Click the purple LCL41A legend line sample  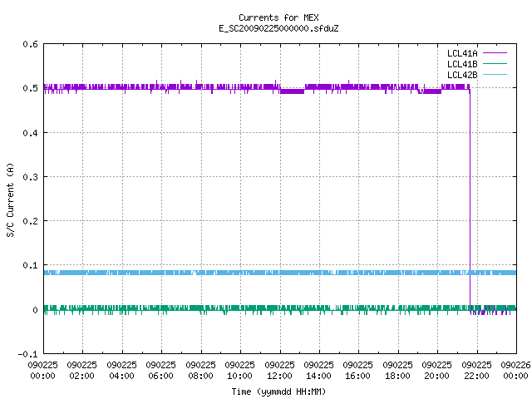(x=495, y=53)
